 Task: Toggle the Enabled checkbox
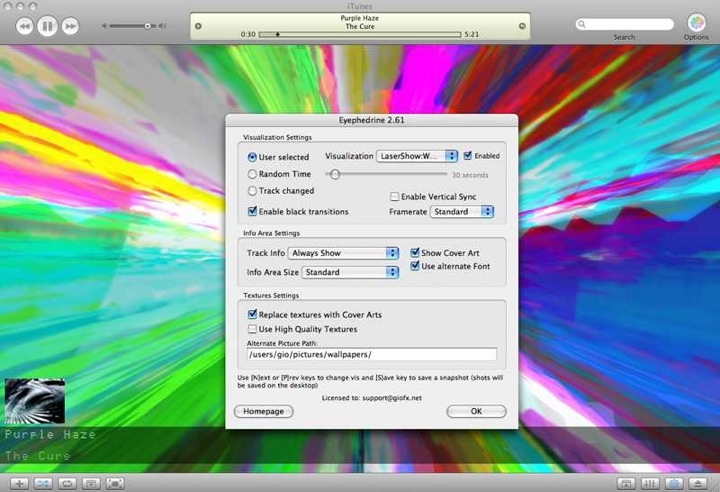point(468,156)
